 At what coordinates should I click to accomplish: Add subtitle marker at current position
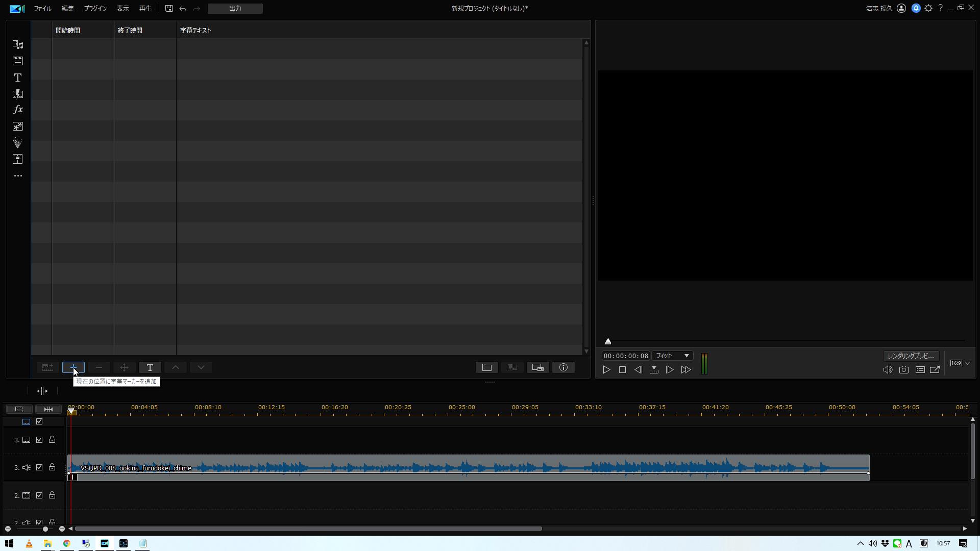(x=73, y=367)
